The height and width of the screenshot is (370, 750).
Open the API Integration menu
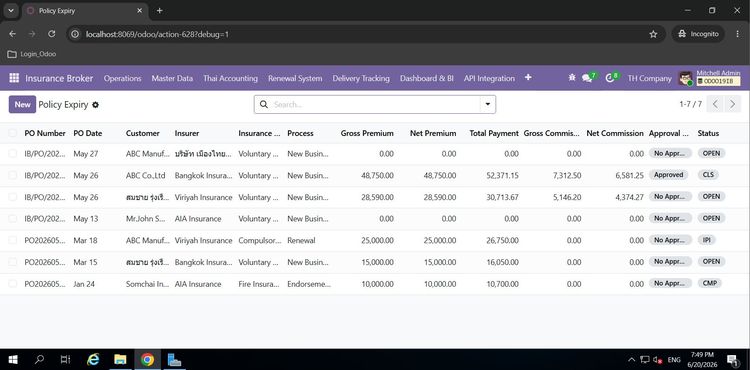(x=489, y=78)
